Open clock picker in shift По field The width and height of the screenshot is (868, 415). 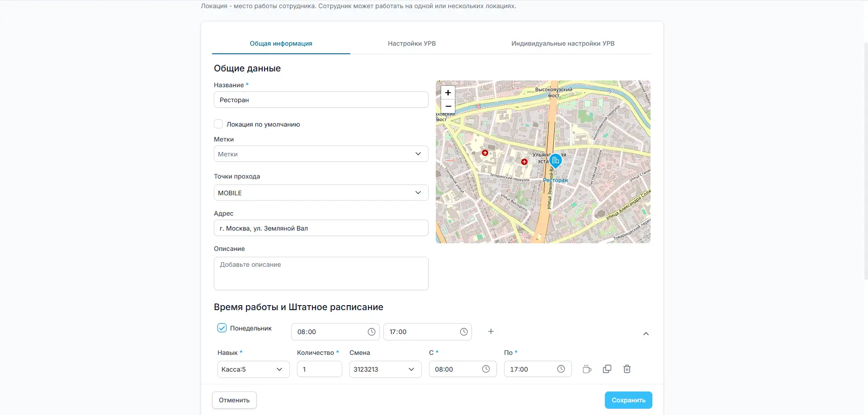coord(561,369)
